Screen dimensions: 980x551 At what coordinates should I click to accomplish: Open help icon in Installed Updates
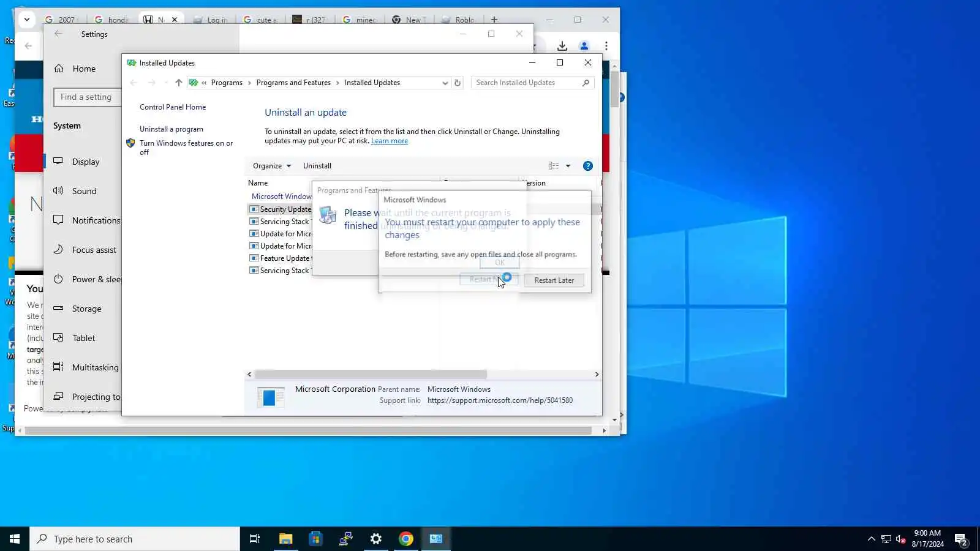(588, 166)
